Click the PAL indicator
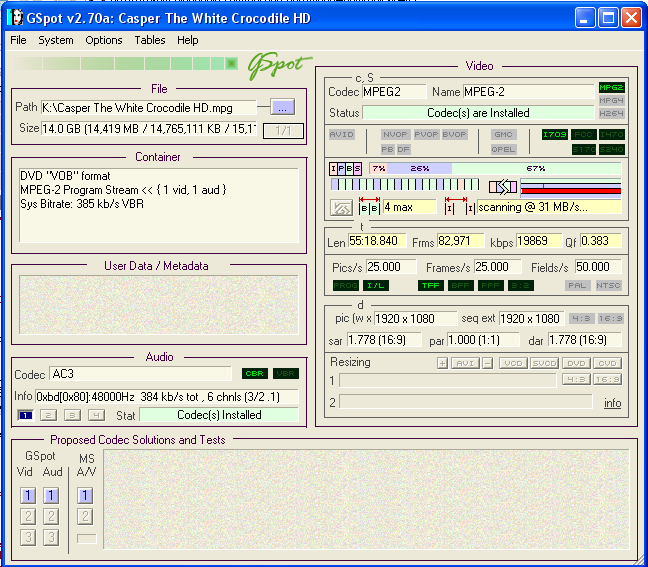 pyautogui.click(x=577, y=286)
